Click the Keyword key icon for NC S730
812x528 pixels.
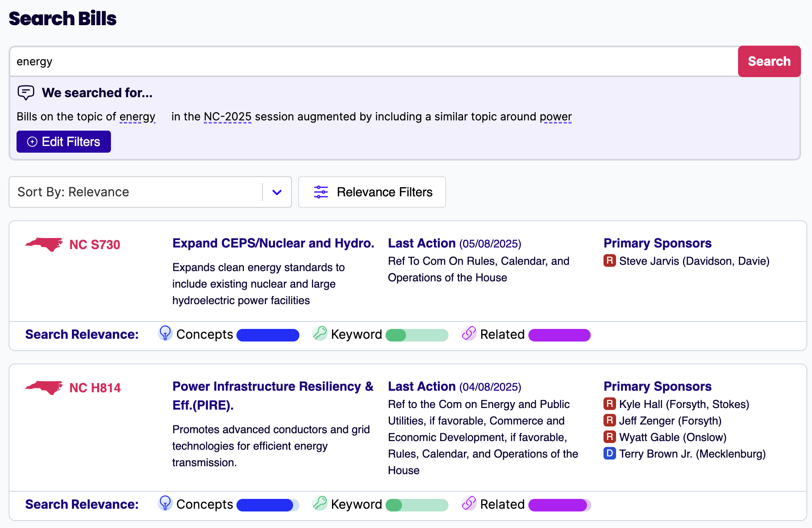(x=320, y=333)
